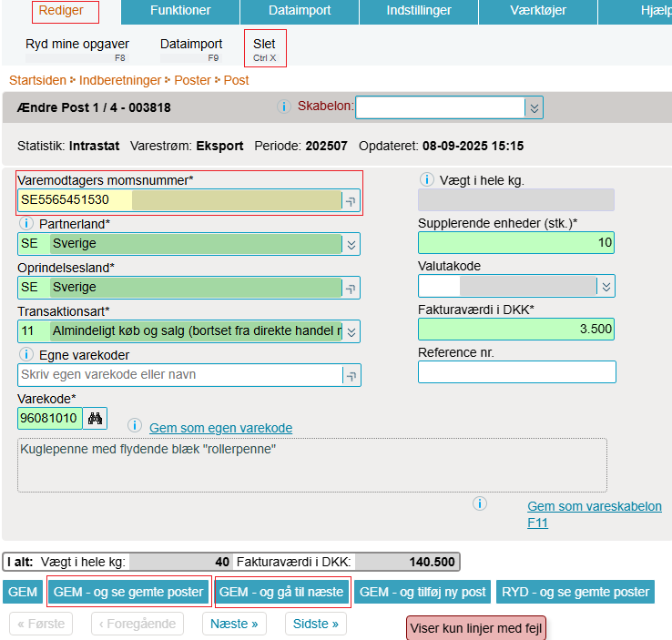Image resolution: width=672 pixels, height=640 pixels.
Task: Click info icon next to Gem som vareskabelon
Action: [480, 503]
